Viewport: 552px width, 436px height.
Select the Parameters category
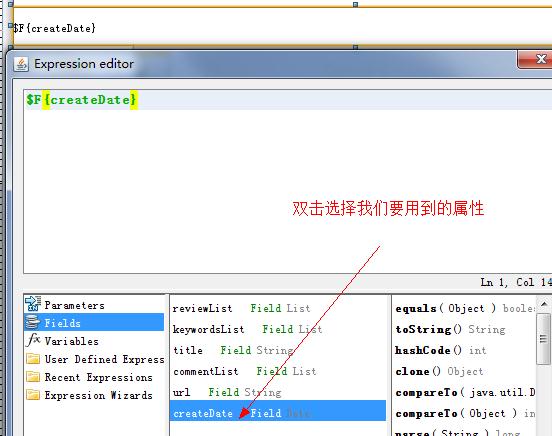94,304
